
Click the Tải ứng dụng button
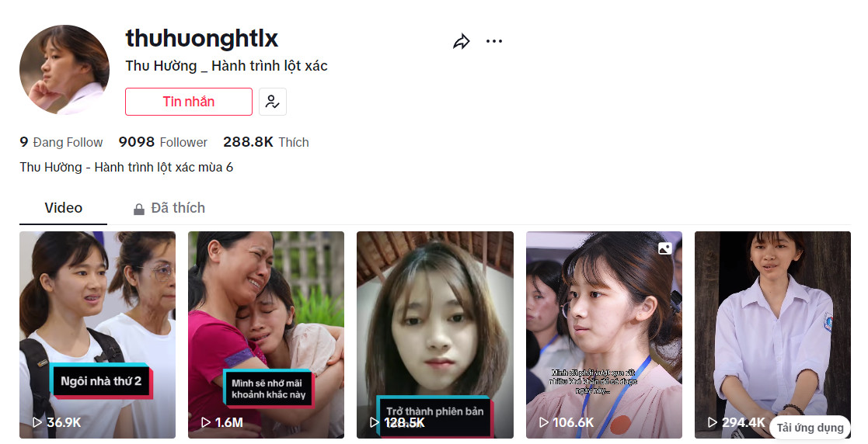coord(810,428)
